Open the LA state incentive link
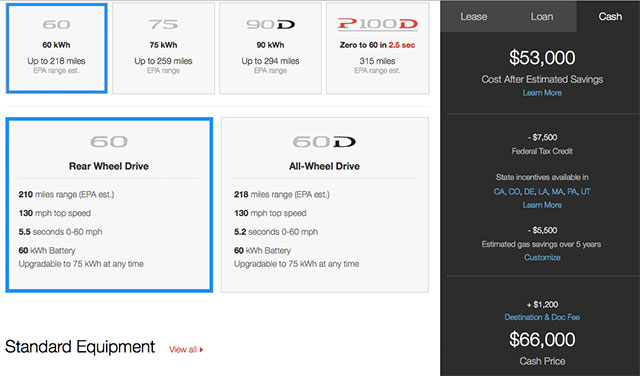This screenshot has height=376, width=640. pyautogui.click(x=543, y=191)
